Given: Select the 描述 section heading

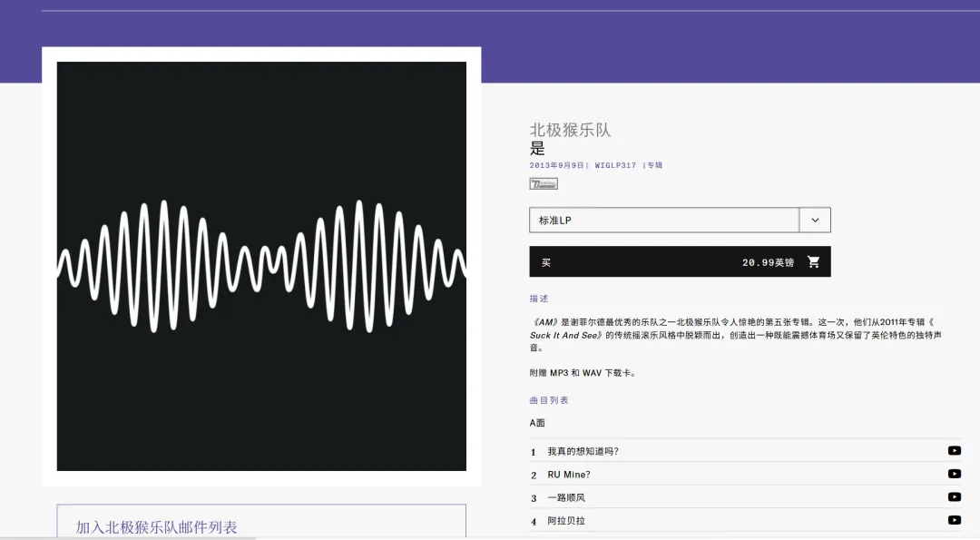Looking at the screenshot, I should [539, 299].
